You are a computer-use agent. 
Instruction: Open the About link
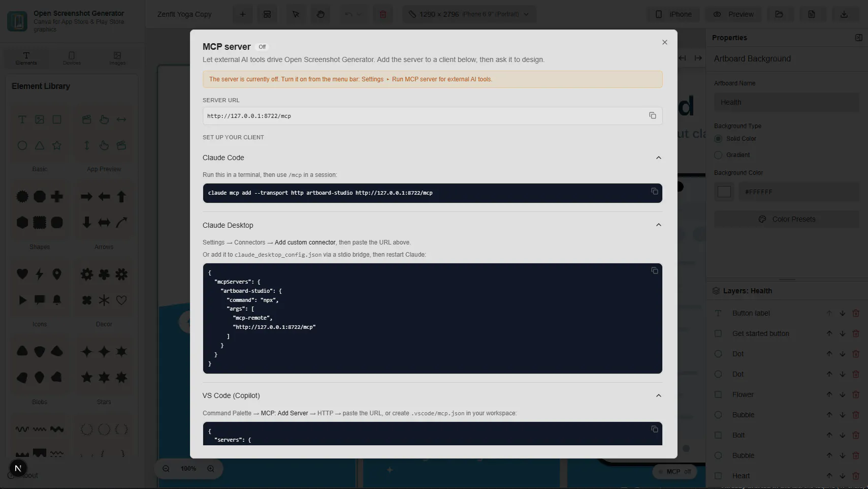24,475
